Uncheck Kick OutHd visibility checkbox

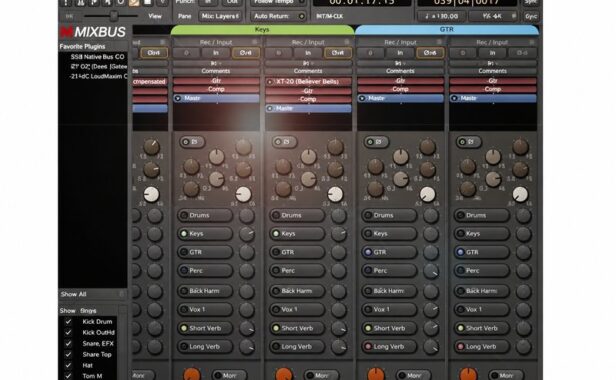[68, 332]
